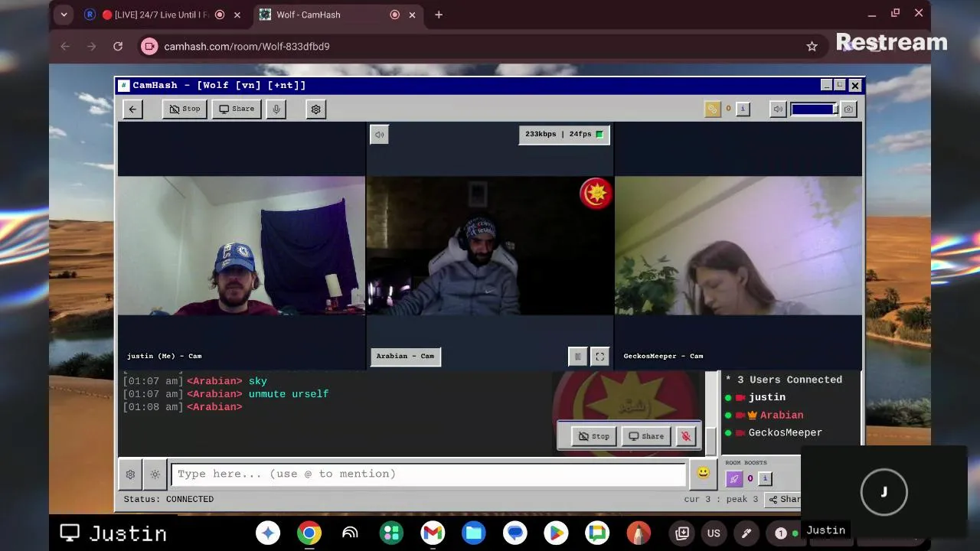Image resolution: width=980 pixels, height=551 pixels.
Task: Click the GeckosMeeper - Cam label
Action: [x=663, y=356]
